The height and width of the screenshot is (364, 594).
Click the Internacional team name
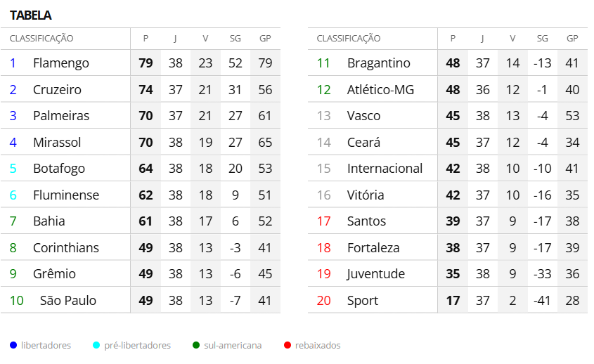[x=385, y=169]
